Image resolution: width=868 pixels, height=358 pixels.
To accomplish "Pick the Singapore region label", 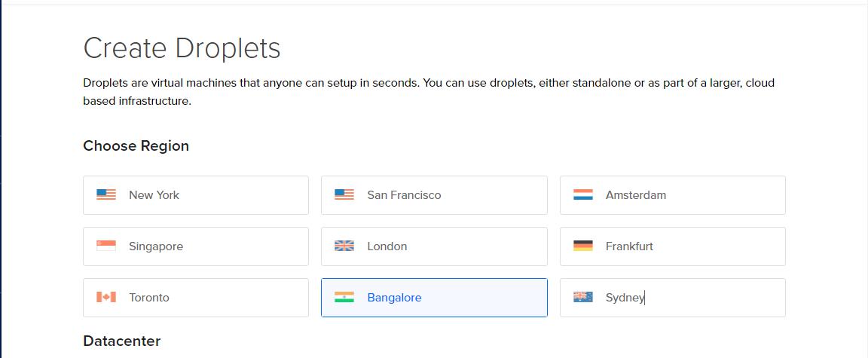I will point(156,246).
